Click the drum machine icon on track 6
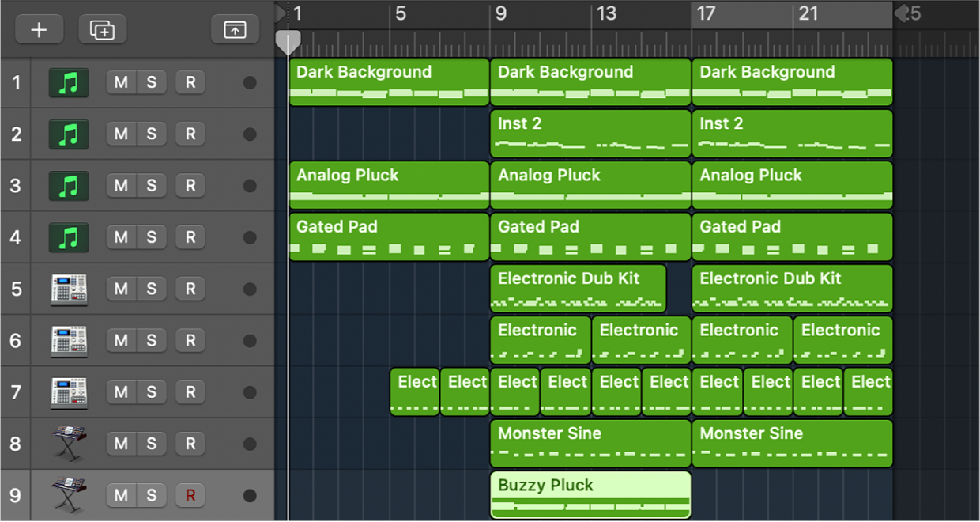 (67, 340)
